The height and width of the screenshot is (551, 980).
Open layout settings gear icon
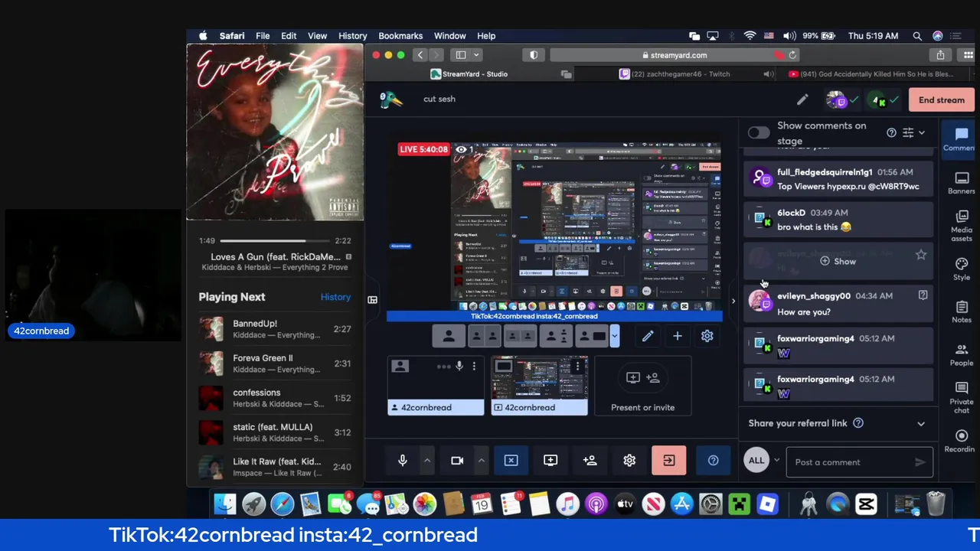tap(707, 336)
